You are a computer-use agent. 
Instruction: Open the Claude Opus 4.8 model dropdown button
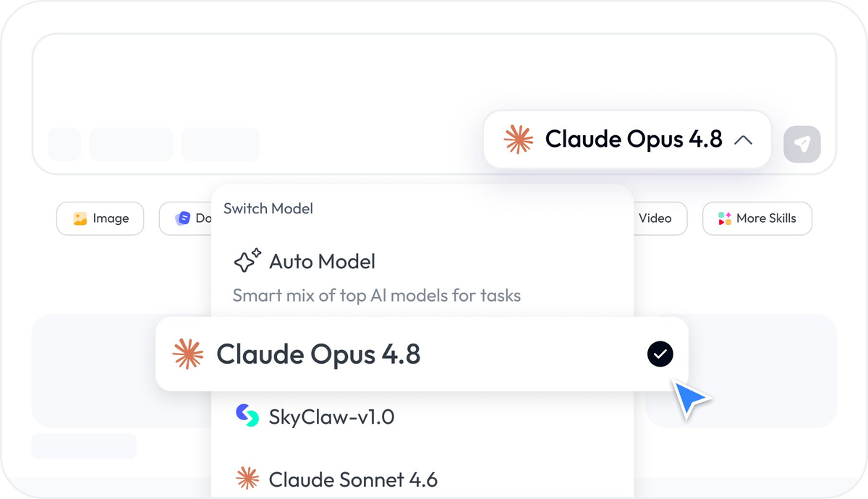click(x=627, y=140)
